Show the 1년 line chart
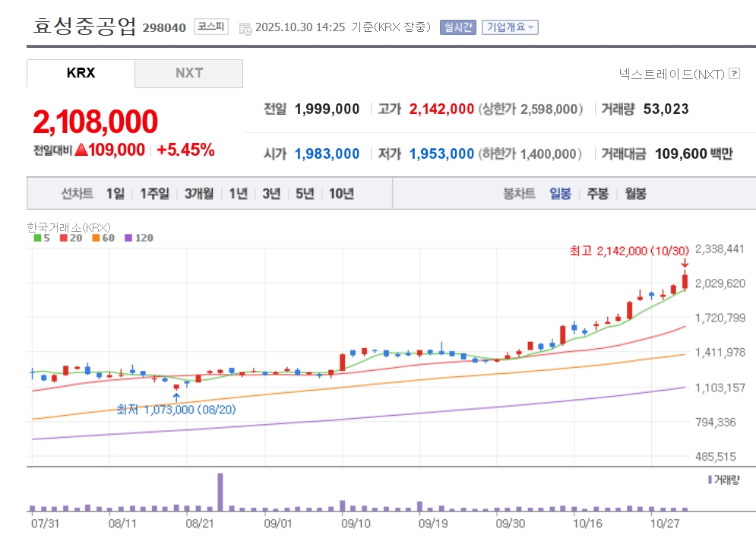 pos(239,194)
